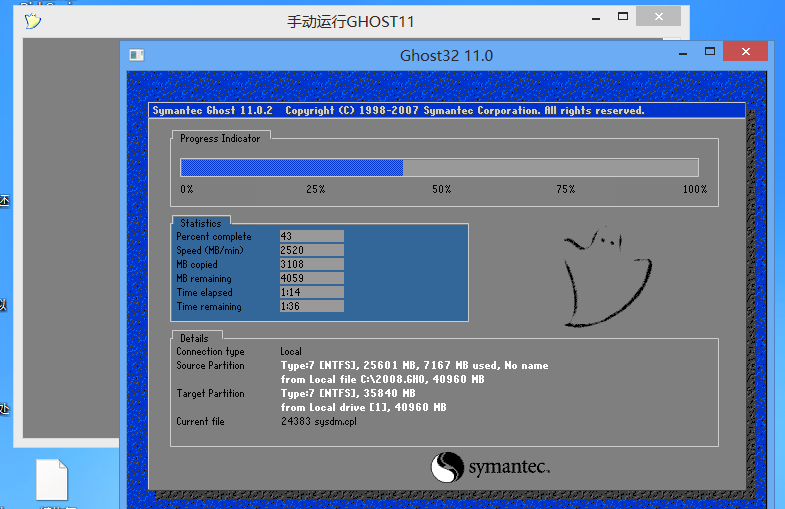The image size is (785, 509).
Task: Click the Source Partition type line
Action: click(x=415, y=365)
